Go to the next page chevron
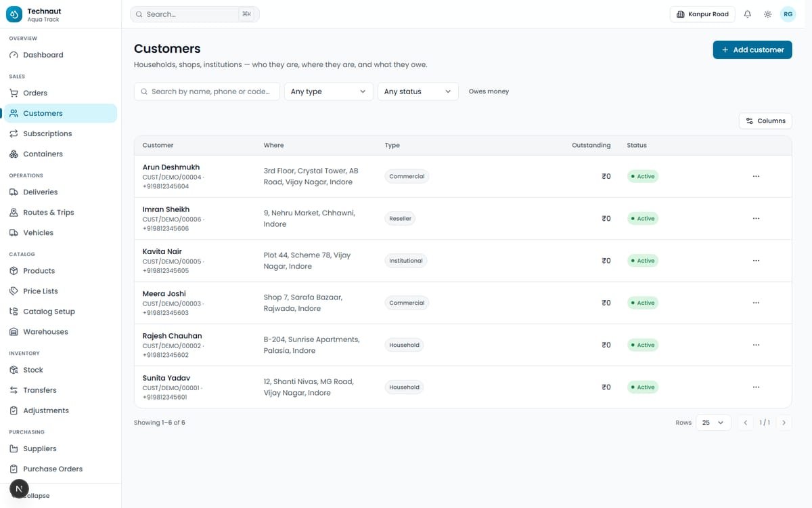The width and height of the screenshot is (812, 508). tap(784, 423)
